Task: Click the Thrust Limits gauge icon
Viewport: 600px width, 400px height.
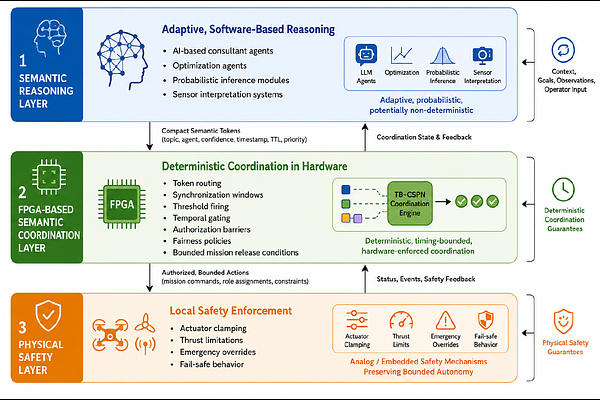Action: pos(401,320)
